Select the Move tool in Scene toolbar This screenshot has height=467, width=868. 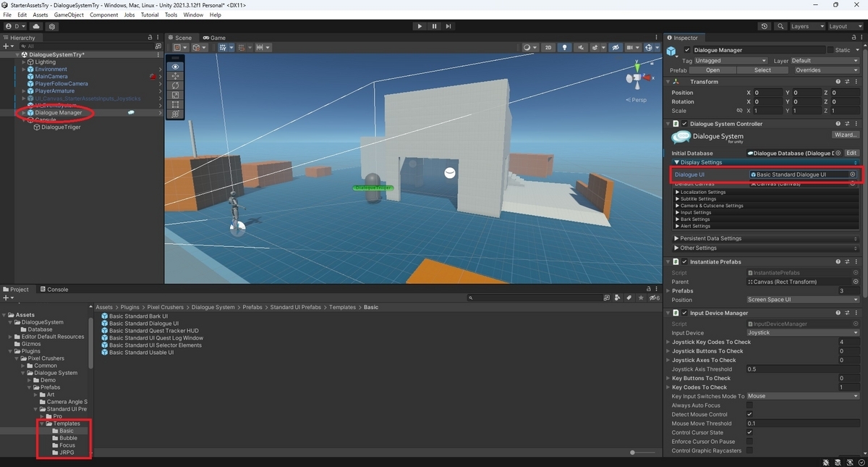pyautogui.click(x=176, y=76)
